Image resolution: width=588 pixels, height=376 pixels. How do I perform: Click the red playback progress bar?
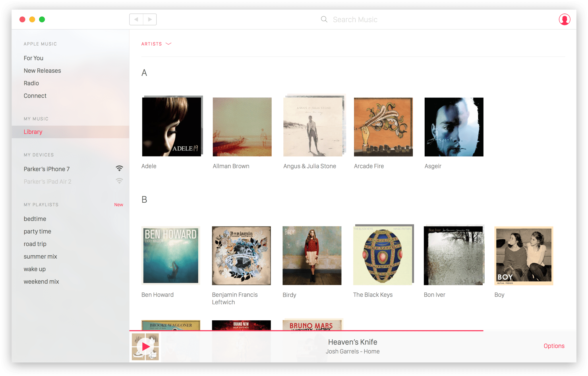coord(306,331)
